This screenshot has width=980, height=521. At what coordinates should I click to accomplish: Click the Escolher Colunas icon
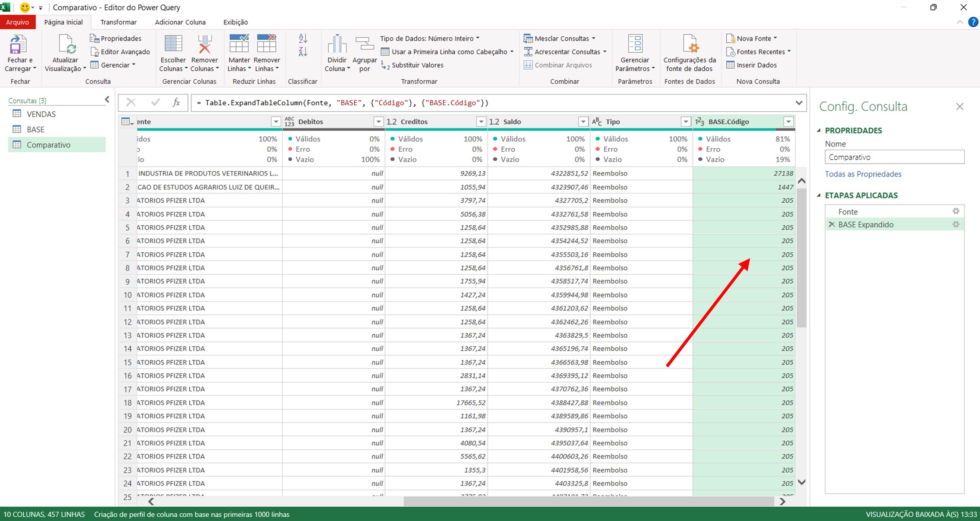click(173, 44)
